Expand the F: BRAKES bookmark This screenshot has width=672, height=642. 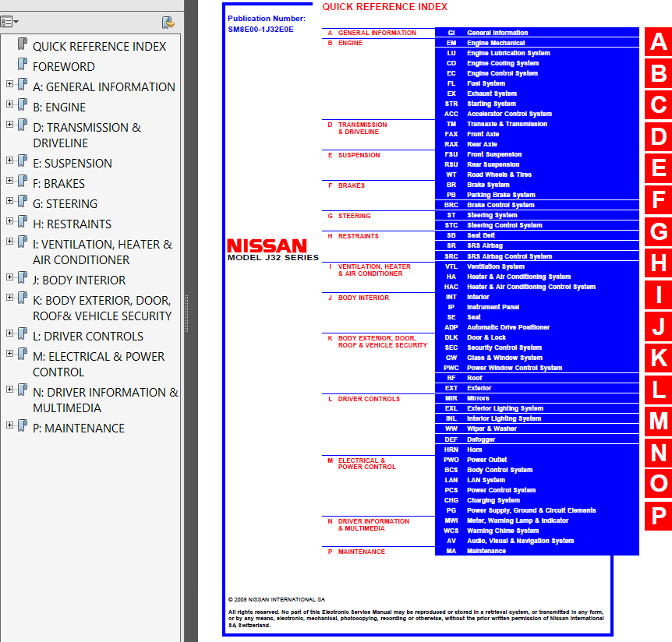pyautogui.click(x=9, y=181)
